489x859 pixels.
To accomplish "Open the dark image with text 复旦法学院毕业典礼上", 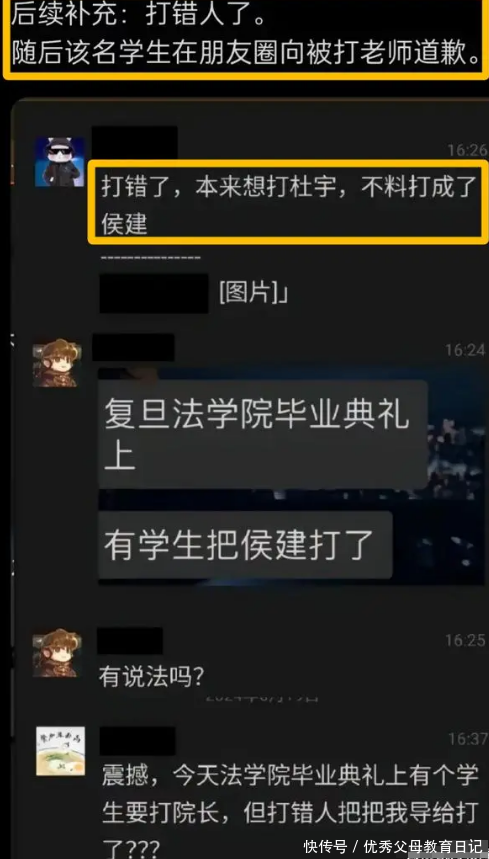I will (x=291, y=476).
